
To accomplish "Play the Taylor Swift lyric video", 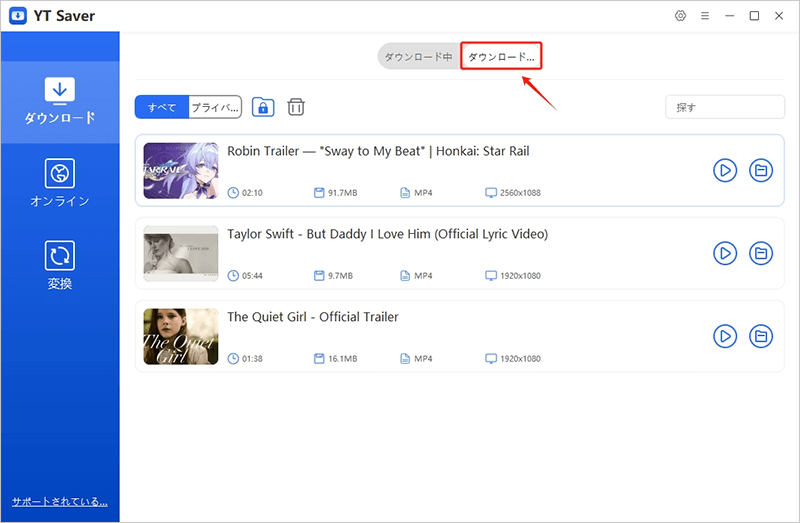I will click(725, 253).
